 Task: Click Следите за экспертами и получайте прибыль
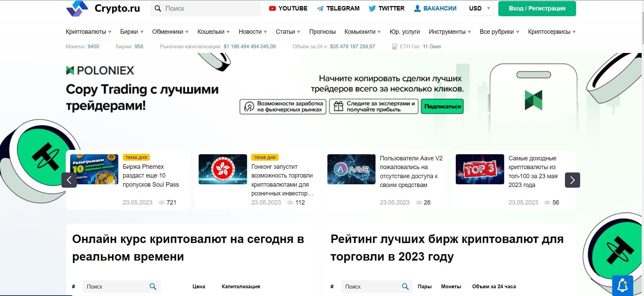(x=374, y=106)
